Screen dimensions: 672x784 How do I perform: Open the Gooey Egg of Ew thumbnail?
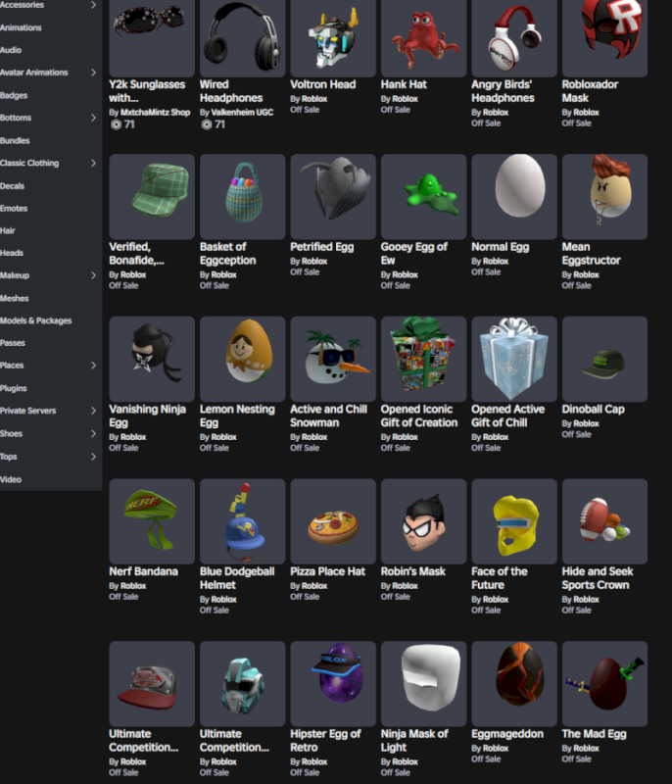[423, 197]
